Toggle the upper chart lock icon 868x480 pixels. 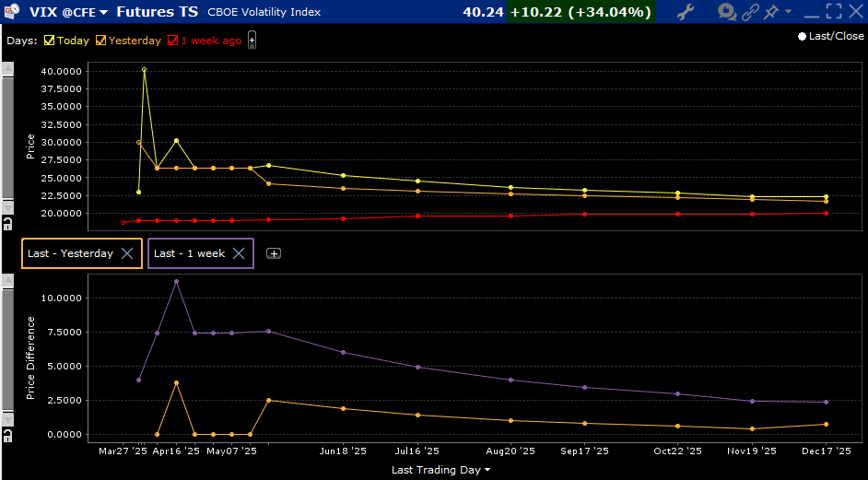[7, 224]
